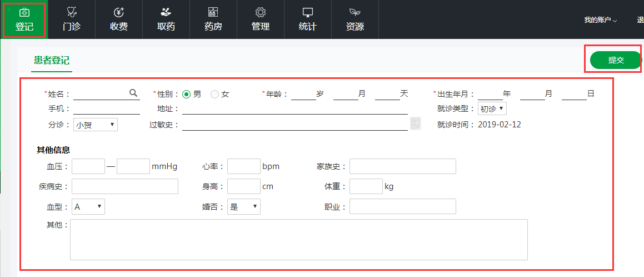Select 男 gender radio button
Screen dimensions: 644x277
[186, 95]
